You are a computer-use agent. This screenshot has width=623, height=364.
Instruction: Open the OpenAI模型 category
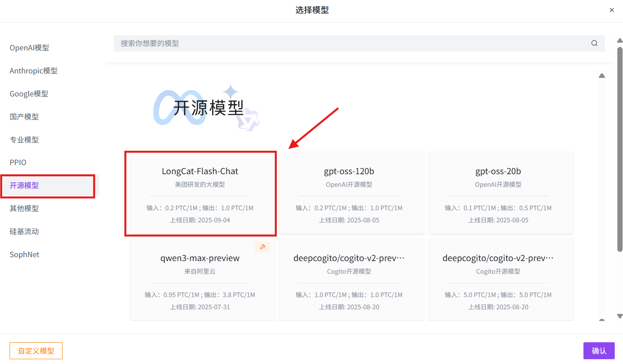point(29,48)
